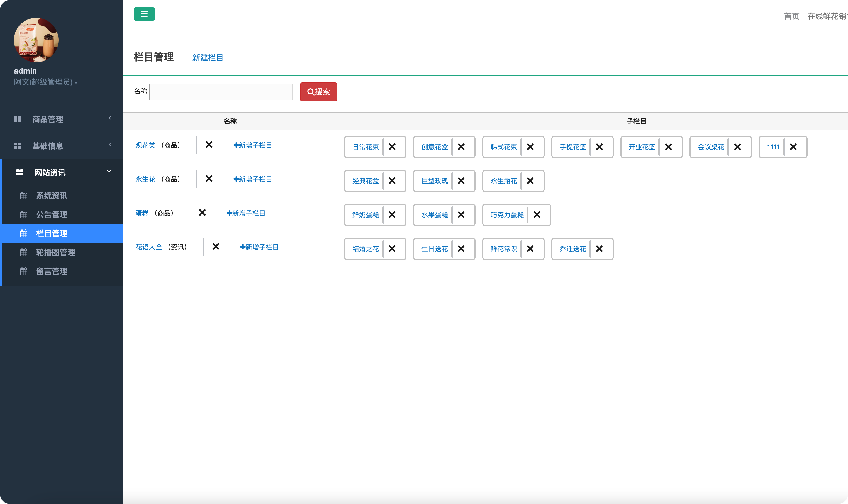Viewport: 848px width, 504px height.
Task: Click 新建栏目 link
Action: coord(208,58)
